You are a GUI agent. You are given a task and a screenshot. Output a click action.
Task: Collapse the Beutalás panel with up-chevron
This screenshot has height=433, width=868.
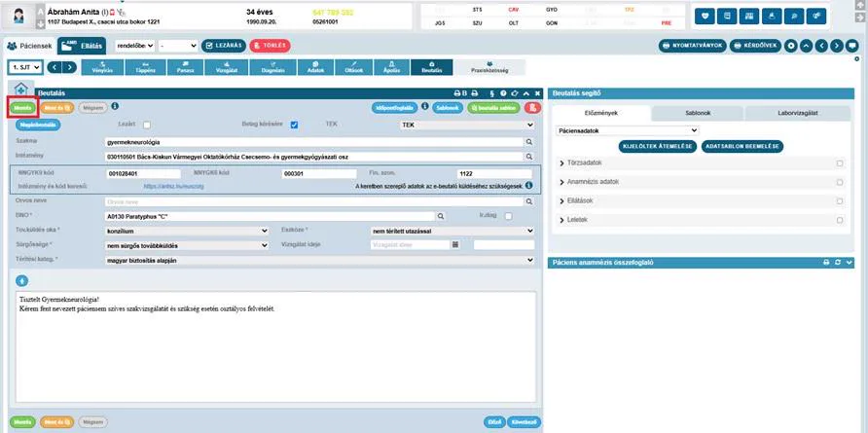point(525,93)
